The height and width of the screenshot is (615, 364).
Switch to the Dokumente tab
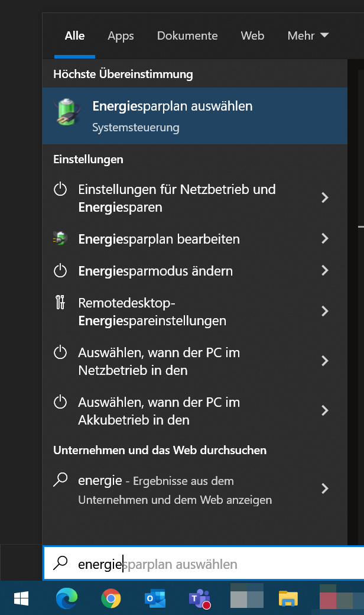pos(187,36)
